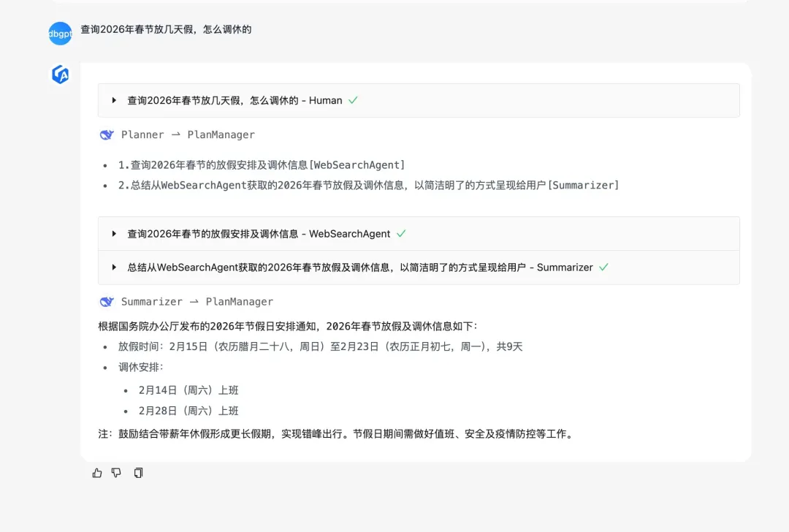The width and height of the screenshot is (789, 532).
Task: Click the assistant avatar icon
Action: (61, 75)
